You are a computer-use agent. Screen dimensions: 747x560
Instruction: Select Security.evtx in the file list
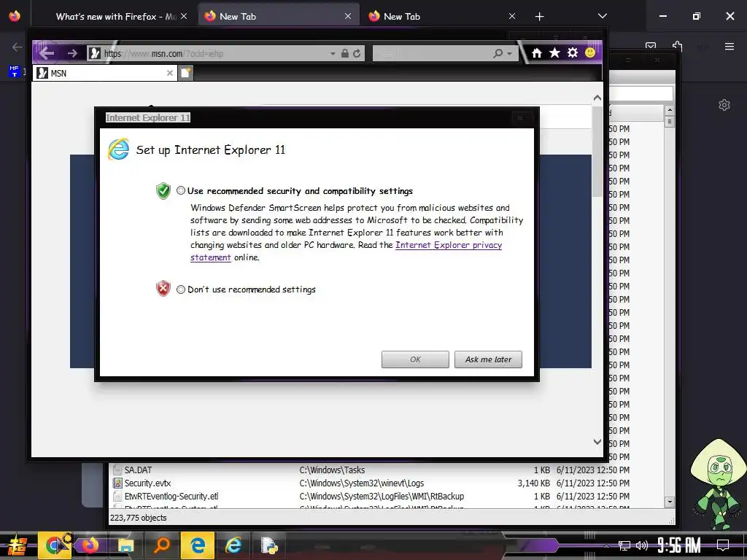pos(147,483)
